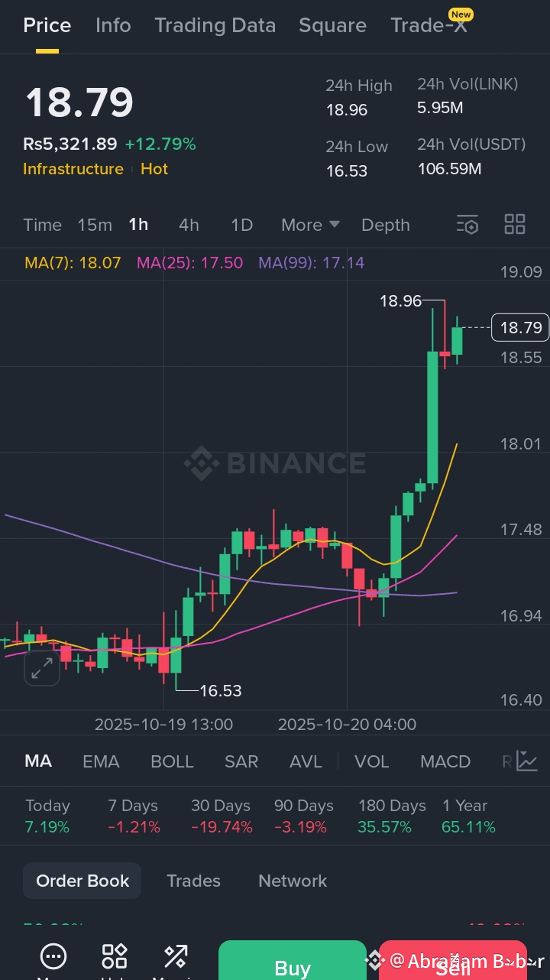Click the MA(25): 17.50 value
Viewport: 550px width, 980px height.
click(189, 263)
